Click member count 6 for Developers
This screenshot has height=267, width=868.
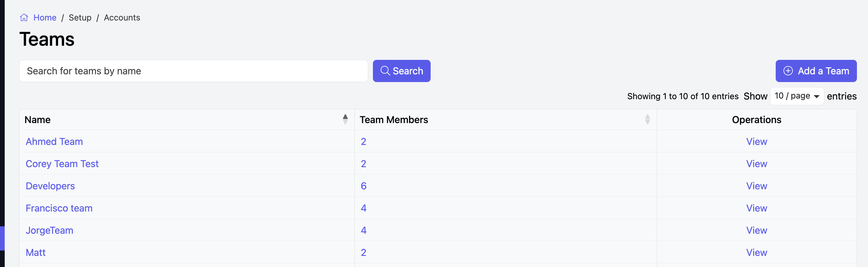click(x=363, y=186)
